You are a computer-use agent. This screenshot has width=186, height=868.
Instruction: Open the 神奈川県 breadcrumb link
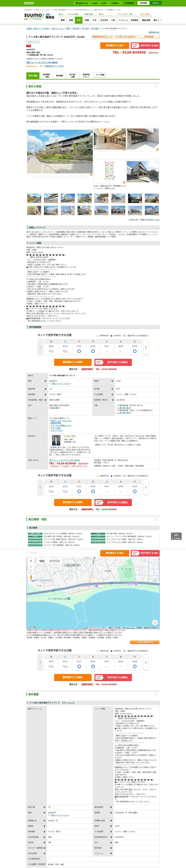pyautogui.click(x=76, y=29)
